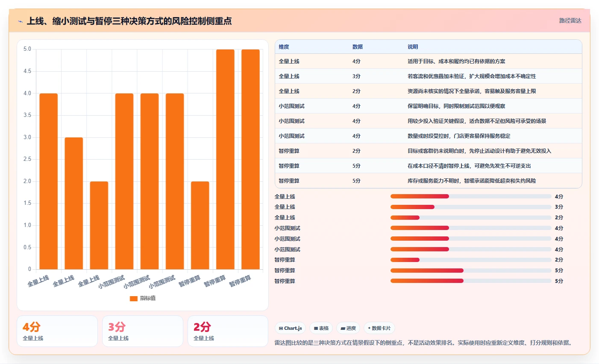Click the 5.0 tick label on the y-axis
This screenshot has height=364, width=599.
coord(27,49)
